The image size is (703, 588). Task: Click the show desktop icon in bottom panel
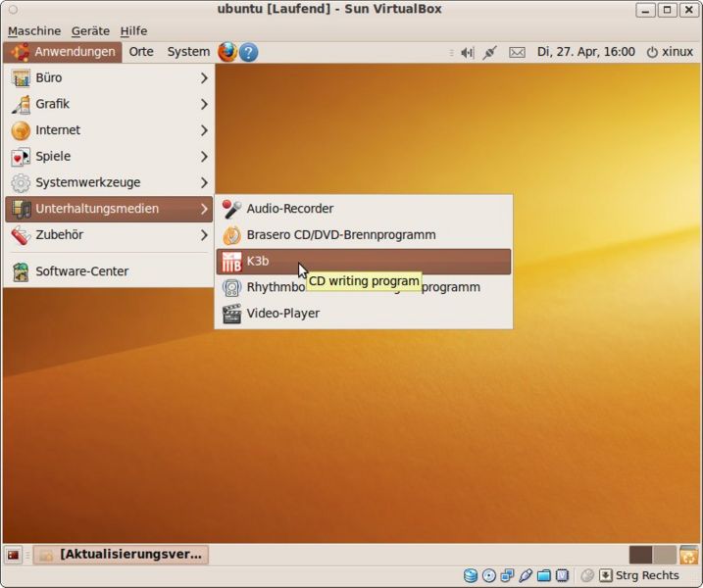14,555
